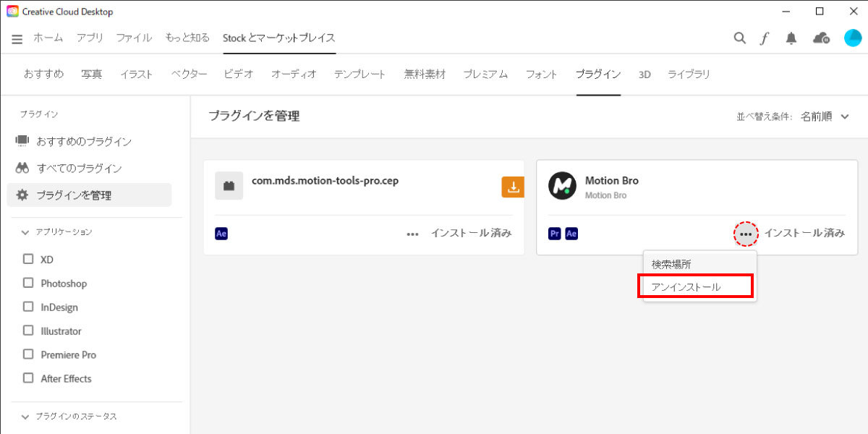Image resolution: width=868 pixels, height=434 pixels.
Task: Click the Pr app badge on Motion Bro
Action: (x=555, y=234)
